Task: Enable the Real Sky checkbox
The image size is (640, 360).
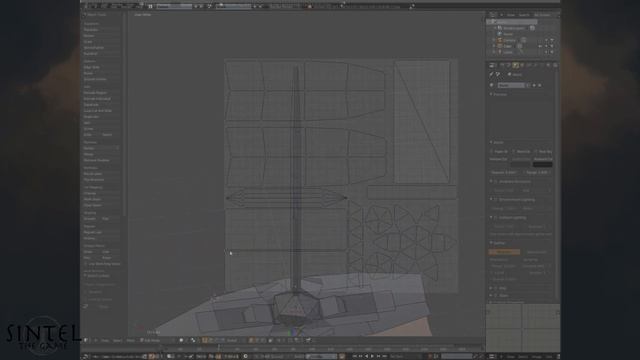Action: pos(536,152)
